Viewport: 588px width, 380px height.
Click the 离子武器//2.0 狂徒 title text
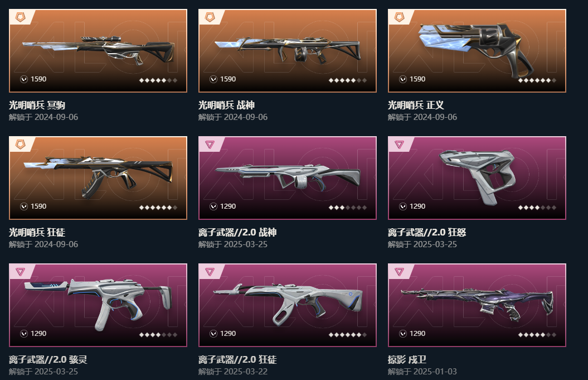click(237, 360)
